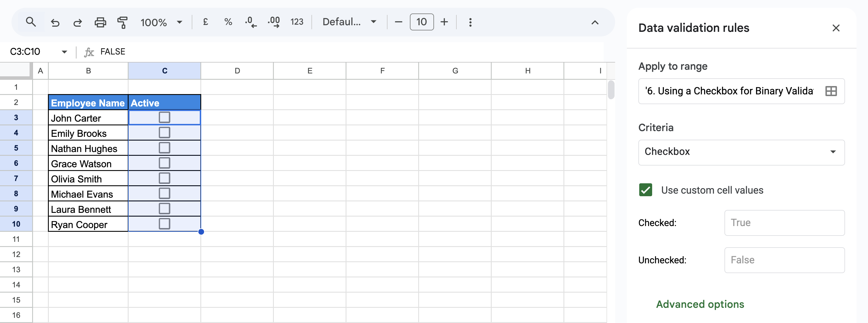This screenshot has width=868, height=323.
Task: Tick the Active checkbox for Olivia Smith
Action: coord(164,178)
